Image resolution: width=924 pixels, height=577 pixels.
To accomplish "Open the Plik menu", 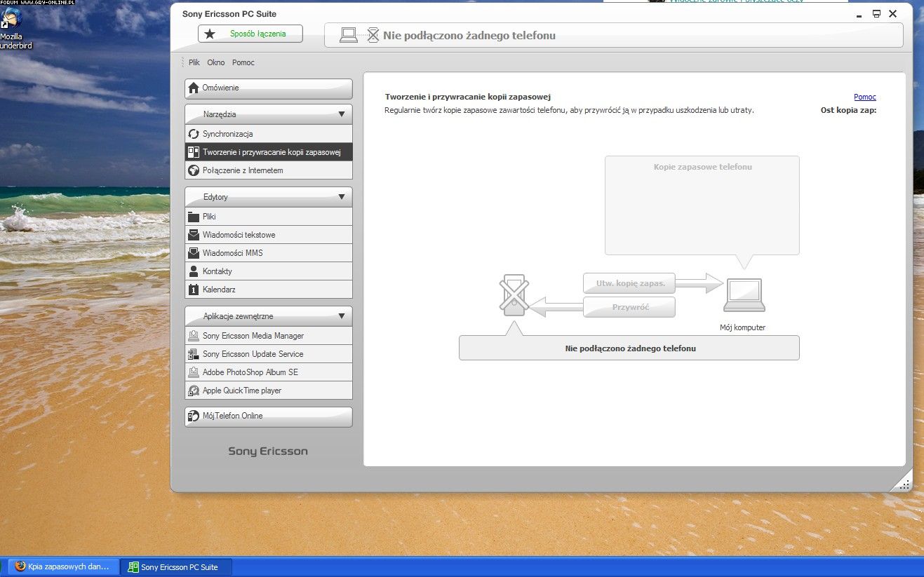I will [194, 62].
